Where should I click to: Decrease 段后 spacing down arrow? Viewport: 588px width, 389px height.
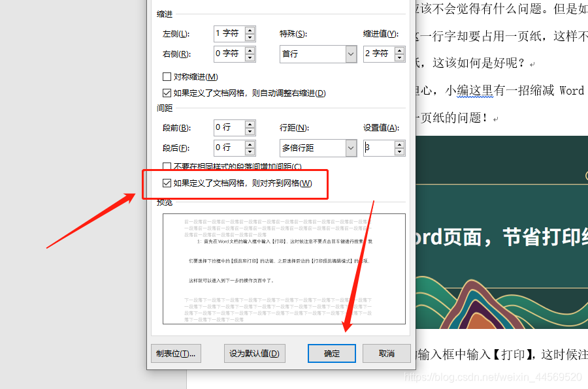(250, 152)
